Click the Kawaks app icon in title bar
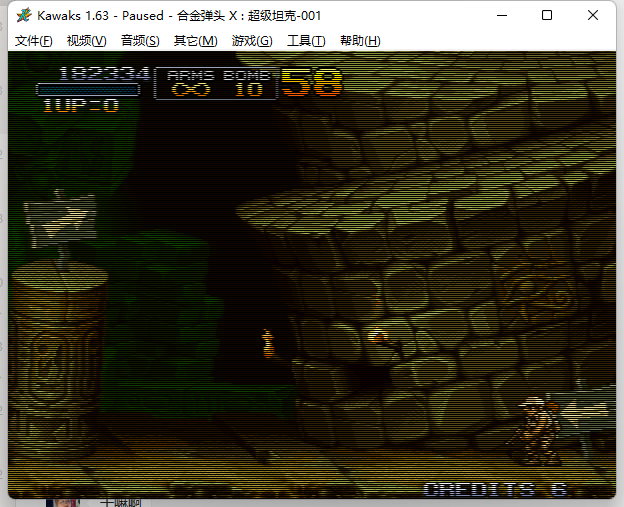This screenshot has width=624, height=507. [24, 16]
